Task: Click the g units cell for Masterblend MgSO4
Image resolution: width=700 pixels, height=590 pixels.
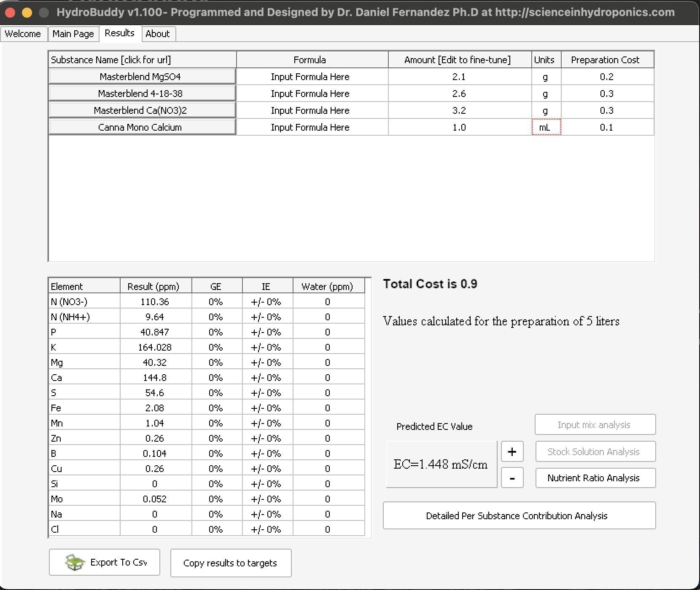Action: tap(546, 77)
